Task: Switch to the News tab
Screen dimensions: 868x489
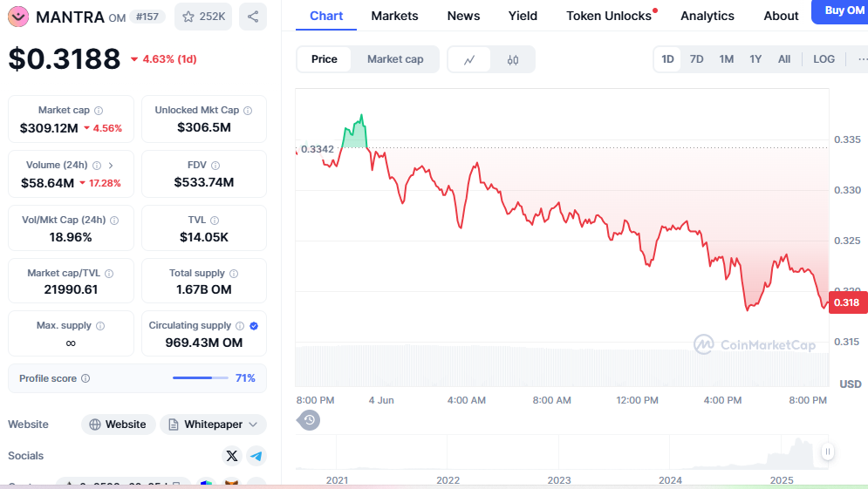Action: pos(463,16)
